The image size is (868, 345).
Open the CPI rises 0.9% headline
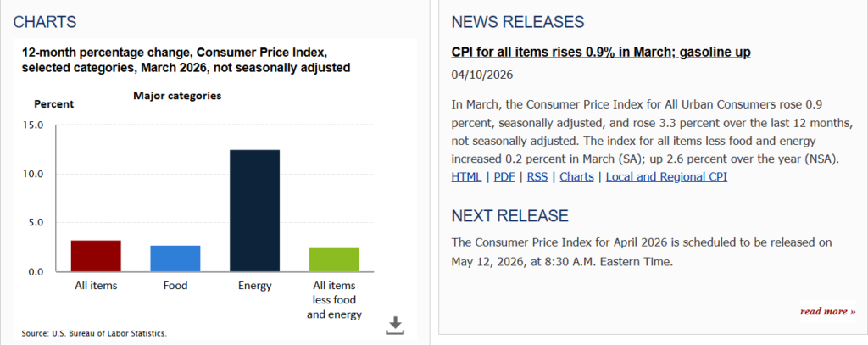coord(602,53)
